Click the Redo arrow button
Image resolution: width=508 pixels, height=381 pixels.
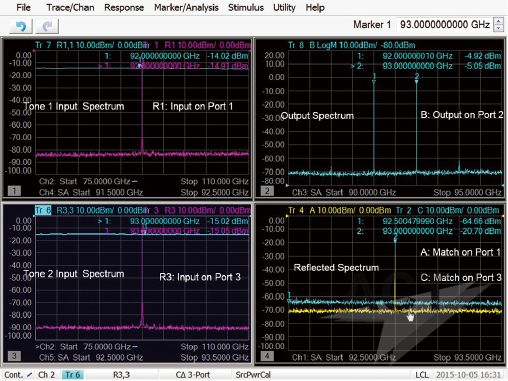click(x=47, y=26)
